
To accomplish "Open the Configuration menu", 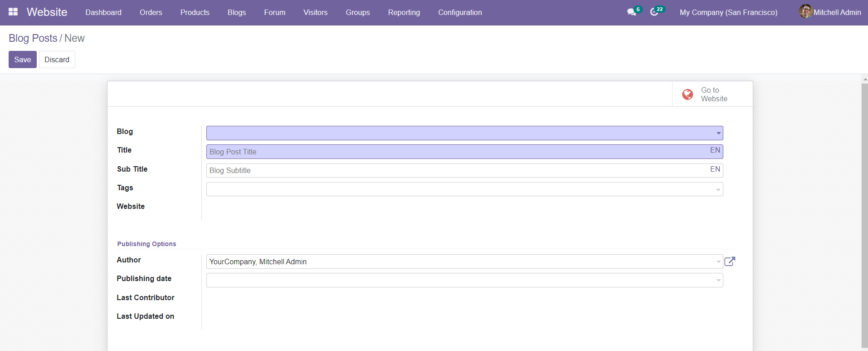I will (x=460, y=12).
